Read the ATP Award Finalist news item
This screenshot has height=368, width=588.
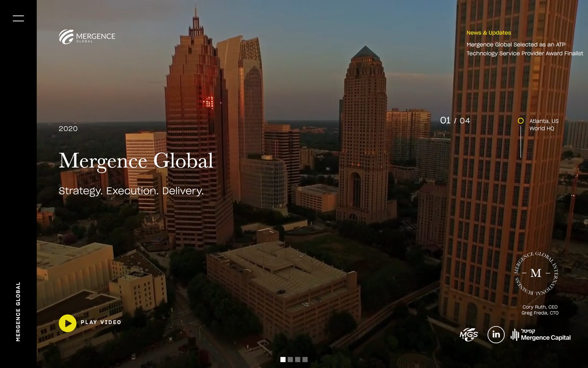[525, 49]
